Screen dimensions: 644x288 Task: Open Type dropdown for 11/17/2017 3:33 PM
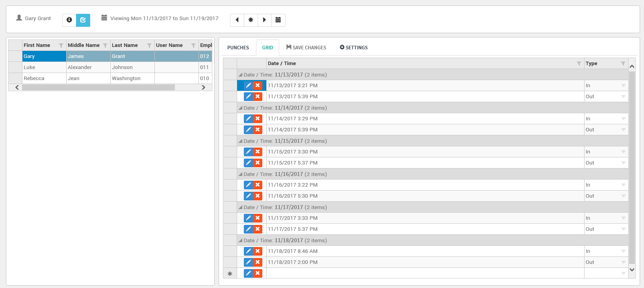(623, 218)
